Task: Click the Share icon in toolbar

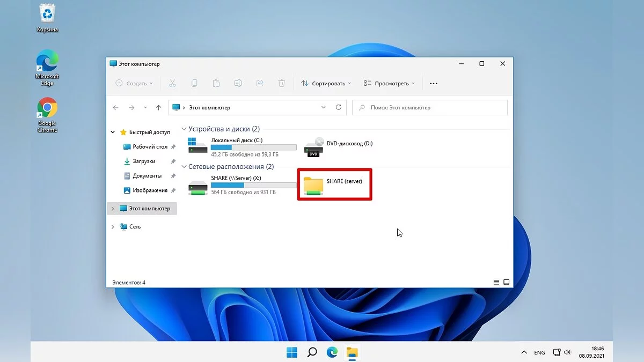Action: tap(260, 83)
